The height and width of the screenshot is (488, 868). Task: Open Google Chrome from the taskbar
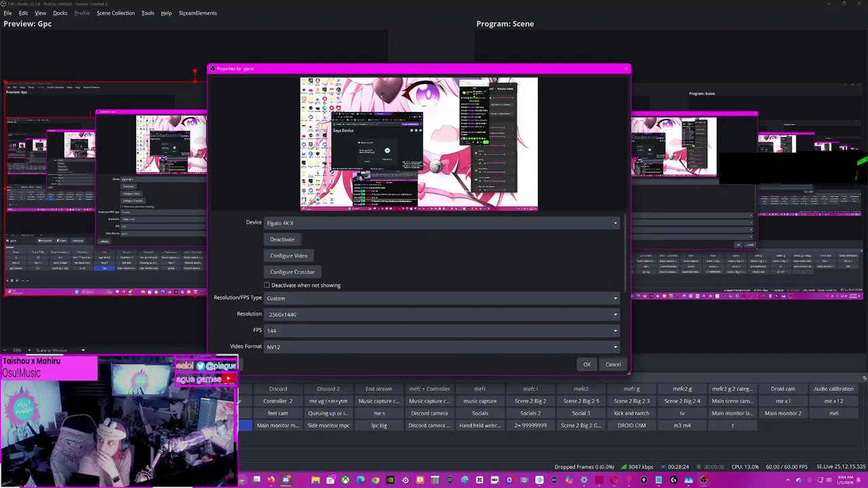(375, 481)
